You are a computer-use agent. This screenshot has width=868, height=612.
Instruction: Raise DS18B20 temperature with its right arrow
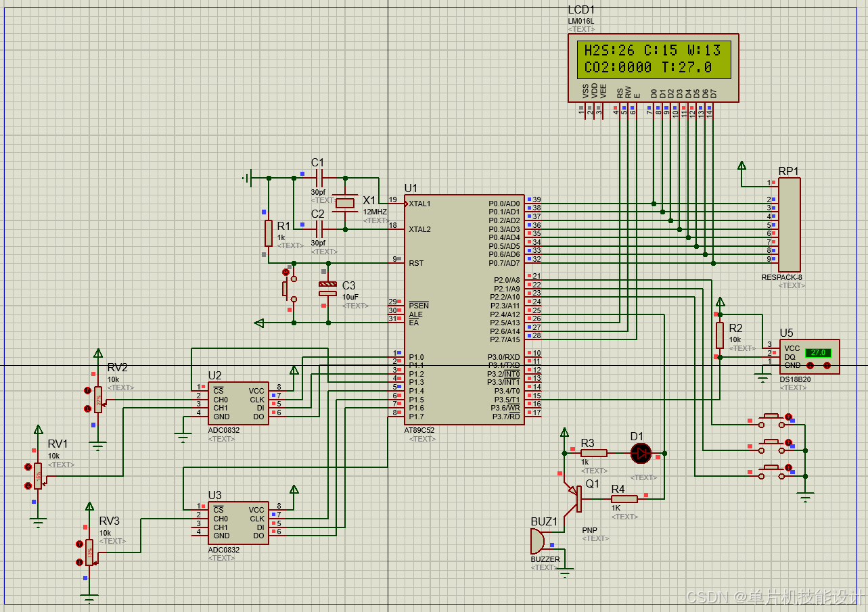827,366
